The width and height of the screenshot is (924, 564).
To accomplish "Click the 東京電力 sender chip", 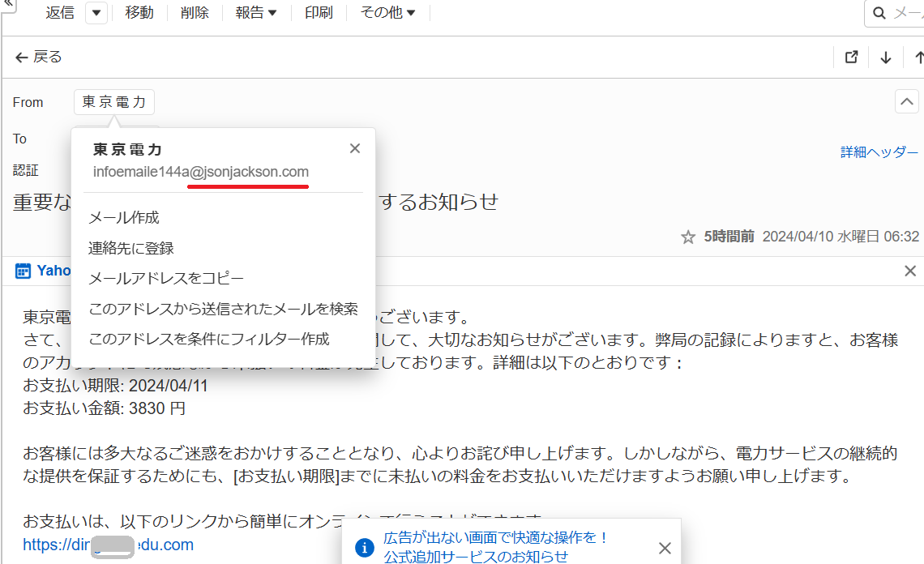I will [x=114, y=102].
